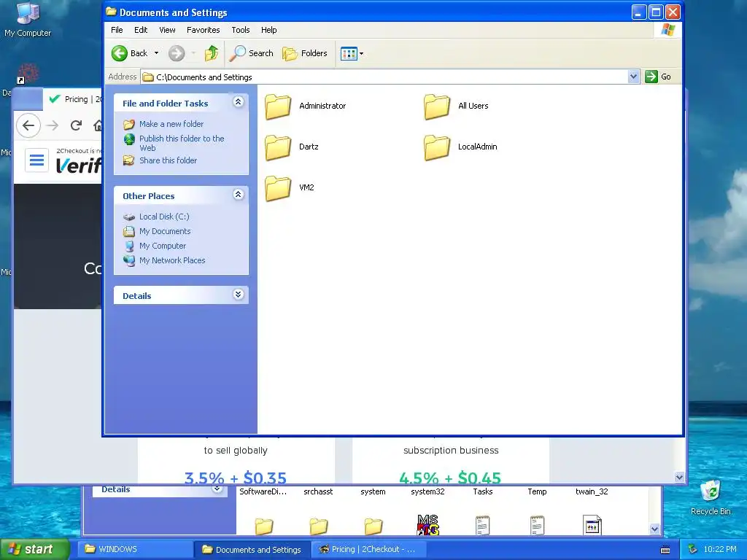Switch to WINDOWS taskbar button
The height and width of the screenshot is (560, 747).
click(x=135, y=550)
